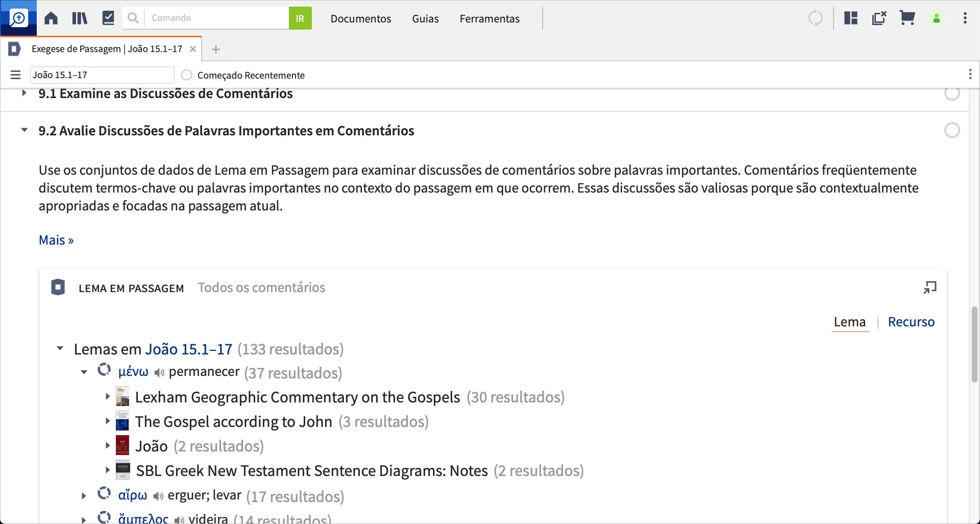Click the João 15.1–17 passage input box
Screen dimensions: 980x524
pyautogui.click(x=102, y=75)
